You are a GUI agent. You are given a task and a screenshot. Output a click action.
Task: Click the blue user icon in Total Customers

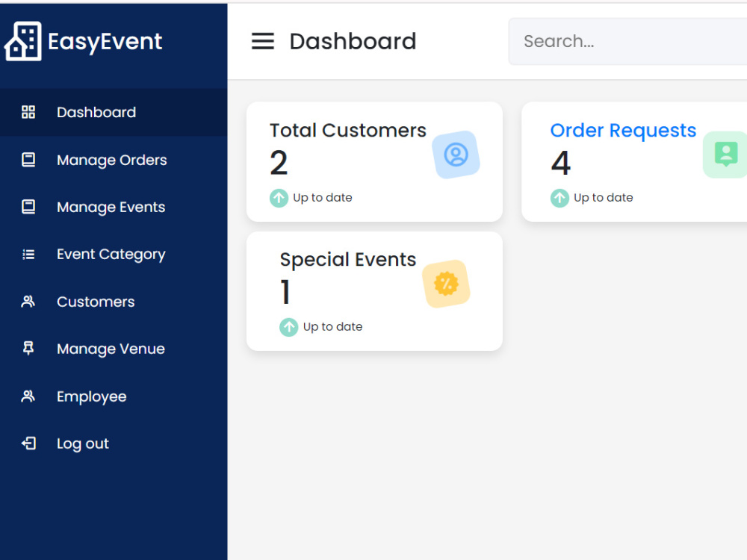click(456, 155)
